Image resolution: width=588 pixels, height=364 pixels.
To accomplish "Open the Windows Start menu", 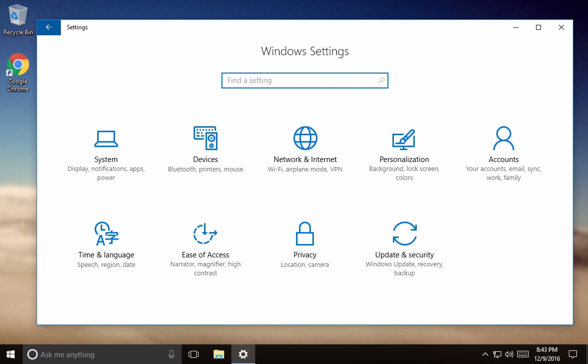I will [x=11, y=354].
